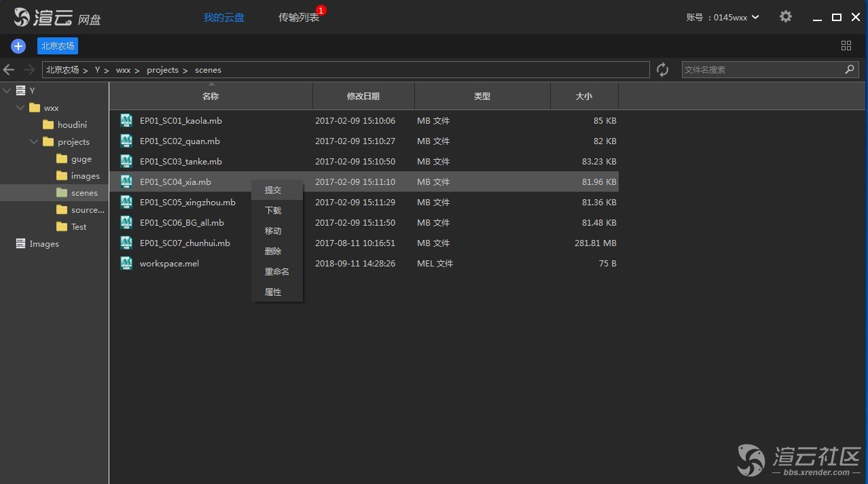Image resolution: width=868 pixels, height=484 pixels.
Task: Click the EP01_SC01_kaola.mb file icon
Action: 126,121
